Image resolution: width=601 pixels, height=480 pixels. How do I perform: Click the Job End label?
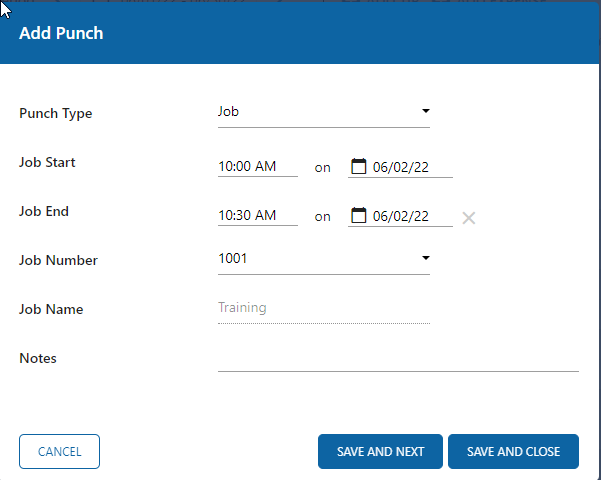click(x=44, y=211)
